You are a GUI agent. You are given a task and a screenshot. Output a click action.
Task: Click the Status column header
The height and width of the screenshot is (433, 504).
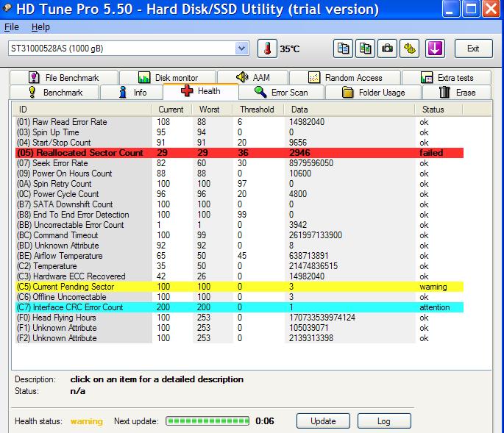439,110
